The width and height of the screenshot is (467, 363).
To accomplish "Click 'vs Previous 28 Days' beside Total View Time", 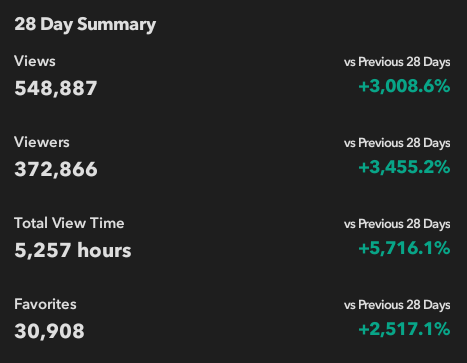I will click(397, 224).
